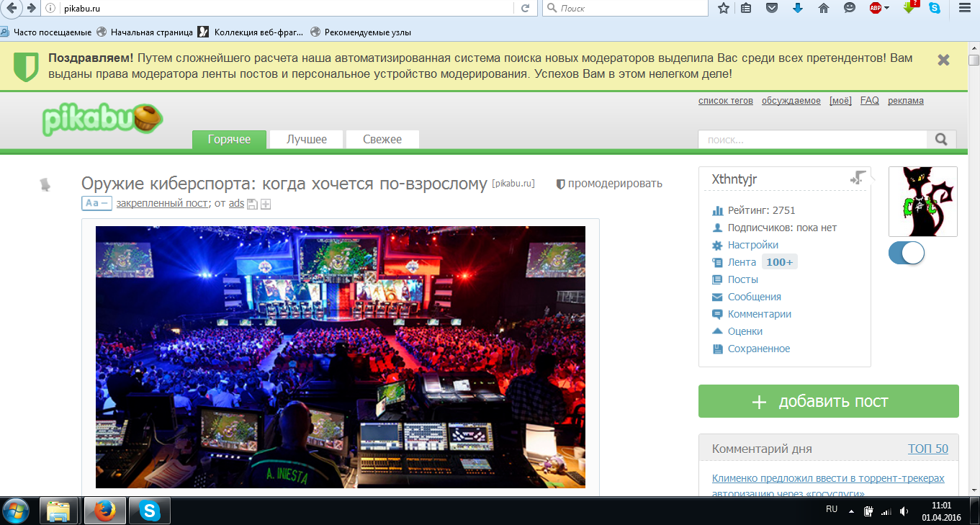
Task: Toggle the switch under the user avatar
Action: 907,253
